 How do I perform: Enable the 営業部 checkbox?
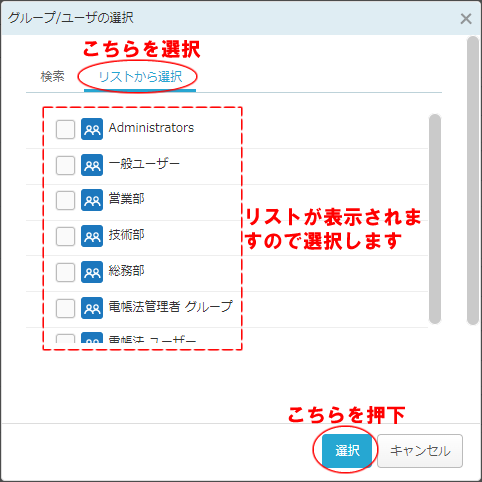click(65, 200)
